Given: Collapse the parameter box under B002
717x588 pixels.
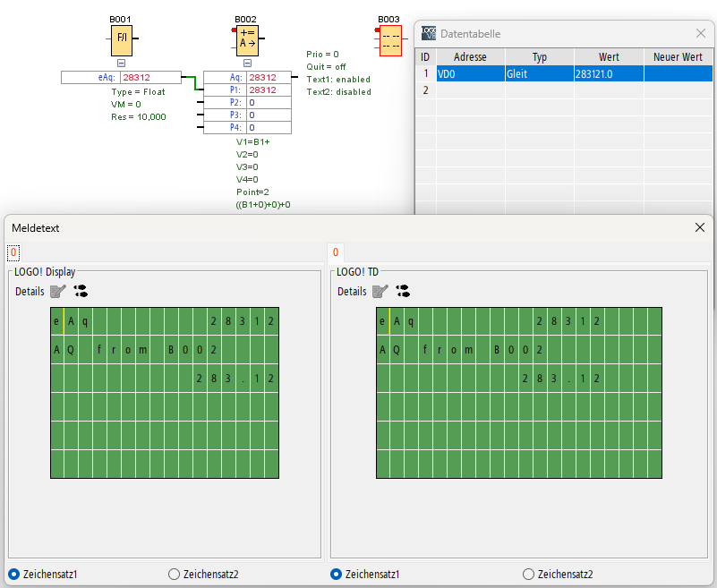Looking at the screenshot, I should coord(246,64).
